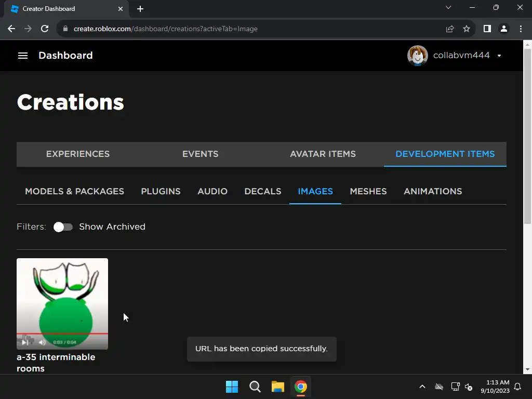Open the Decals sub-tab
532x399 pixels.
tap(262, 191)
